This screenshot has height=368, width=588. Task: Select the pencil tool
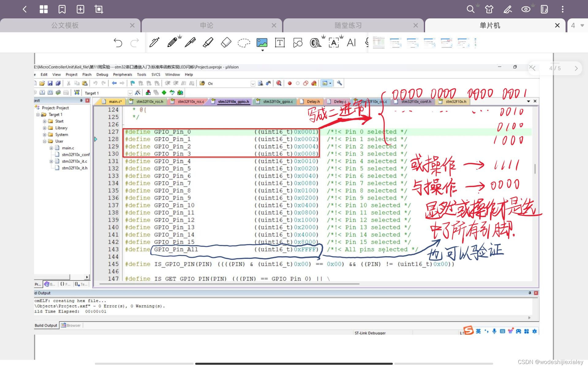pos(172,42)
